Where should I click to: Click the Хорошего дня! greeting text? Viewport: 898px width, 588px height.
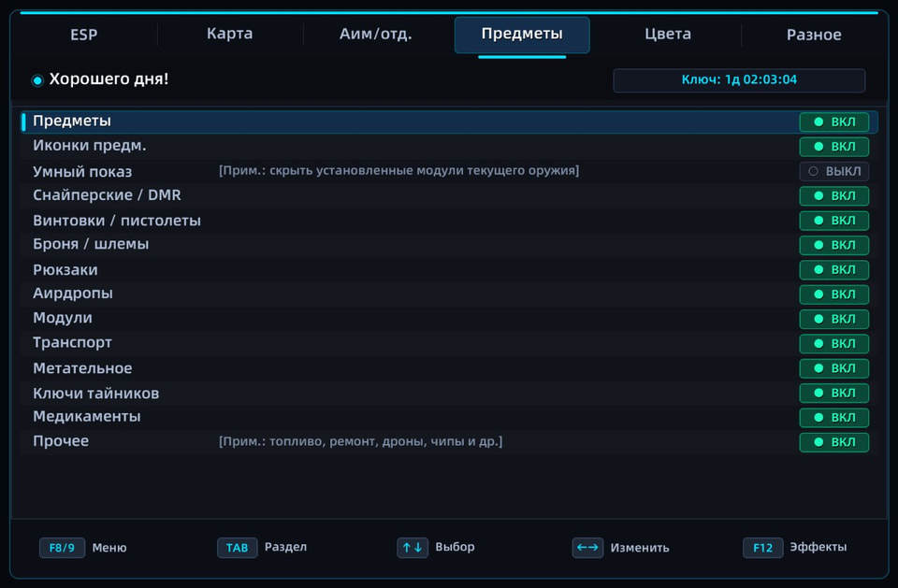(109, 79)
